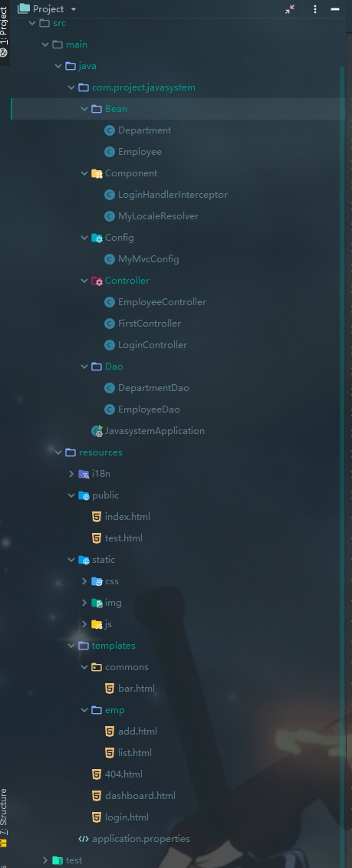Select JavasystemApplication in the tree
This screenshot has height=868, width=352.
pyautogui.click(x=155, y=431)
